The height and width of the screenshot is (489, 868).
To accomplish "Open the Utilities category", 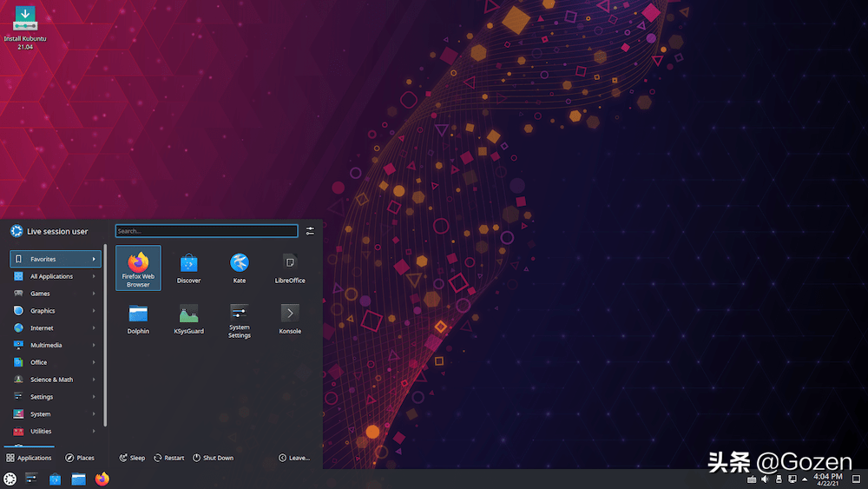I will 56,431.
